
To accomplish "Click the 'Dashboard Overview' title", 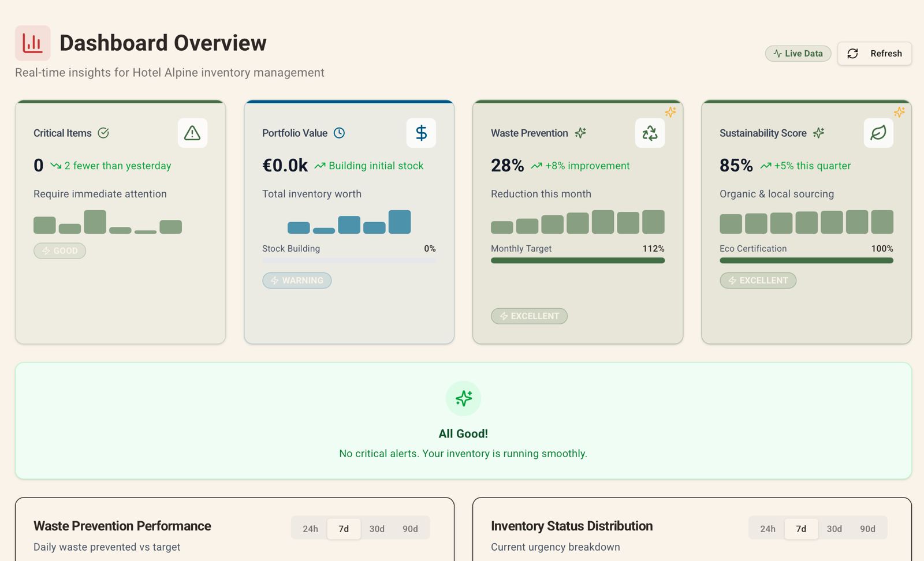I will click(x=163, y=43).
